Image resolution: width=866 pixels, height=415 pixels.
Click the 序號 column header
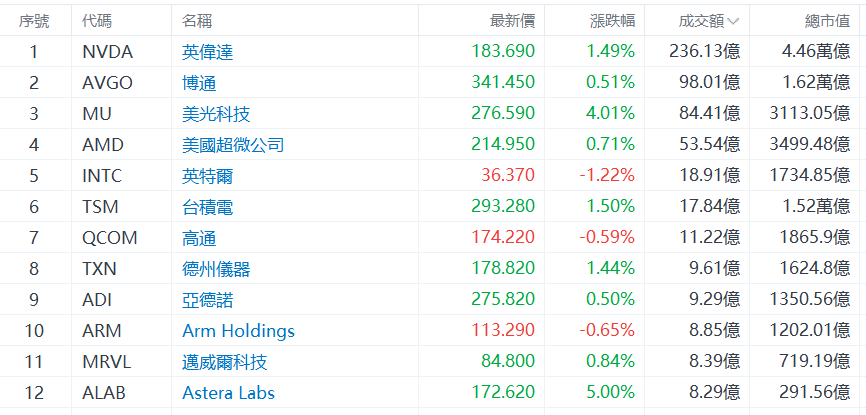(x=34, y=21)
